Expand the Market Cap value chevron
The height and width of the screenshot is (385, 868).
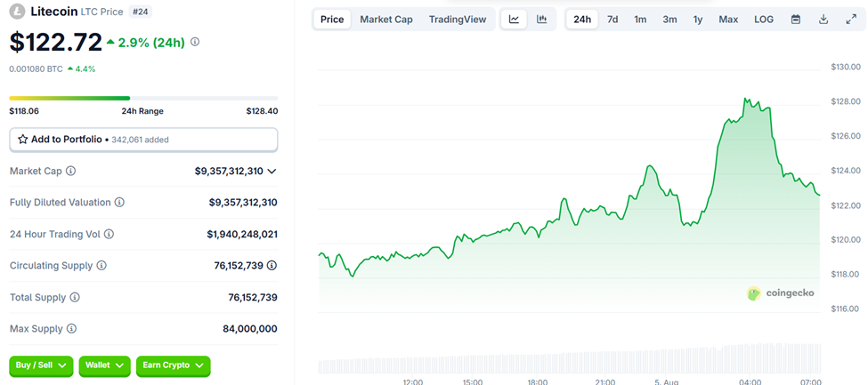tap(272, 172)
